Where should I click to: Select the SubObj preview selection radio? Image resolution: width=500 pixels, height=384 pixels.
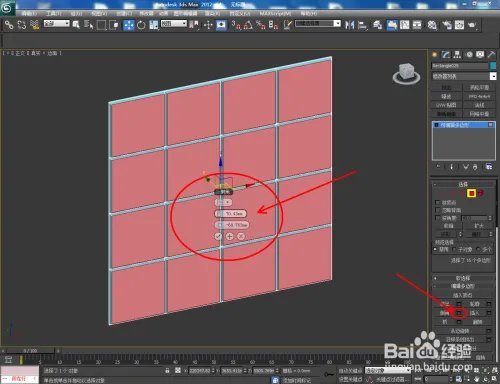(x=454, y=249)
